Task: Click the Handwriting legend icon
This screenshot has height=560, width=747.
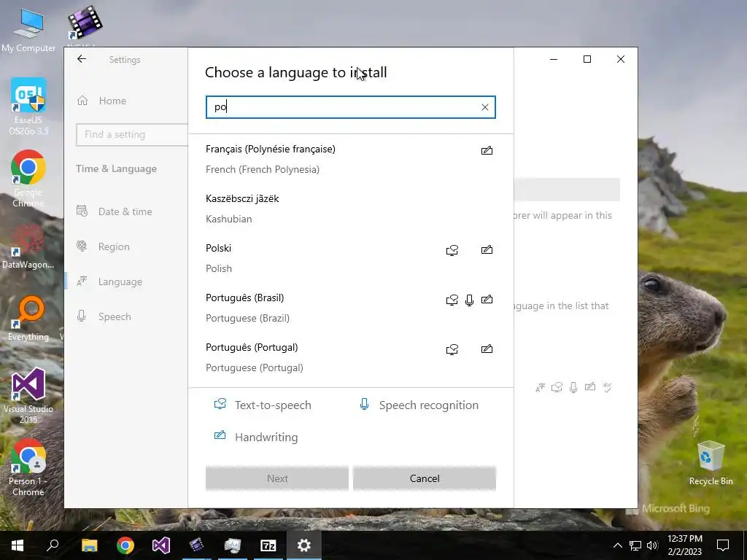Action: pyautogui.click(x=220, y=435)
